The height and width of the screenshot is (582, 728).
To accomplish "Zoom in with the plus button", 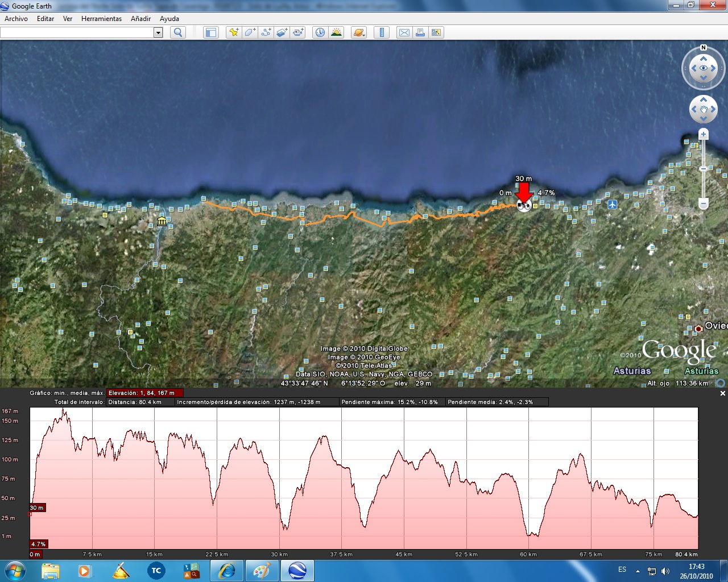I will click(x=704, y=135).
